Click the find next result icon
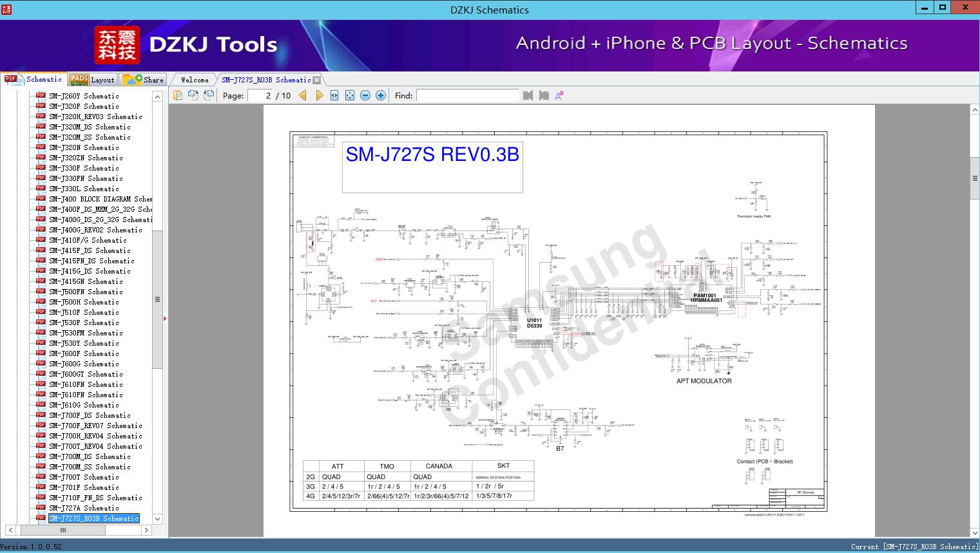This screenshot has width=980, height=553. pyautogui.click(x=543, y=95)
